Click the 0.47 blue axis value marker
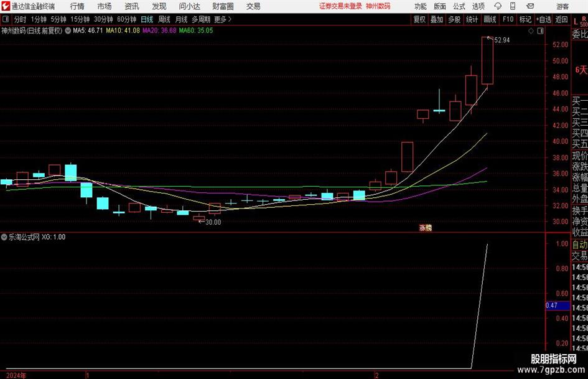 click(558, 306)
